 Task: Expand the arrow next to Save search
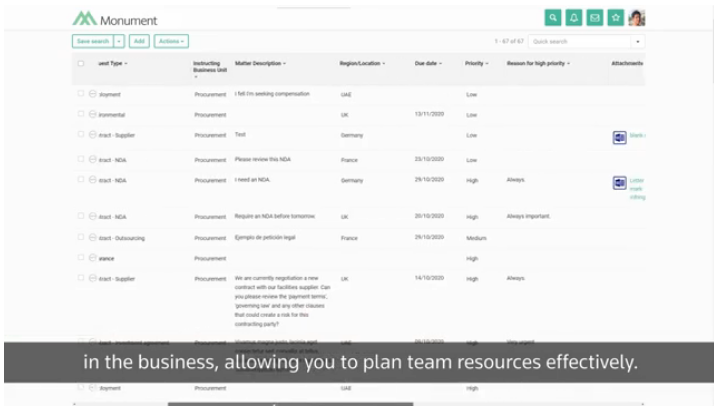coord(119,41)
